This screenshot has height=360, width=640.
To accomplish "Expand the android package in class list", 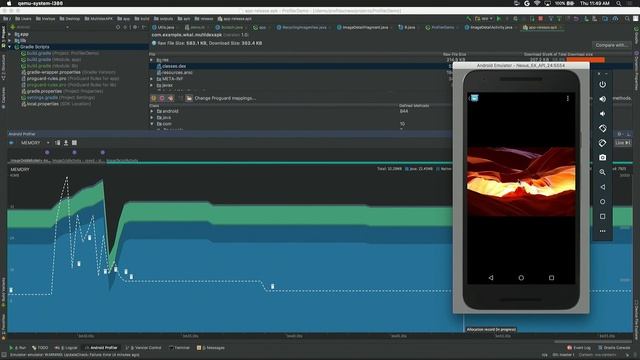I will click(x=152, y=111).
